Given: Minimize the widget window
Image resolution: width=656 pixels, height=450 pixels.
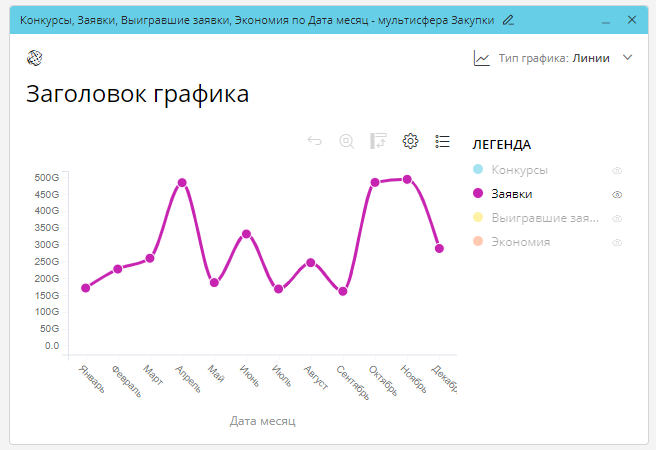Looking at the screenshot, I should coord(606,19).
